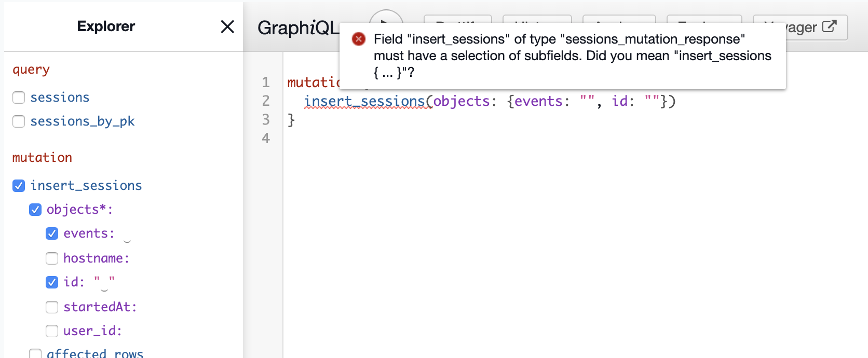The width and height of the screenshot is (868, 358).
Task: Click the hostname: argument label
Action: click(97, 258)
